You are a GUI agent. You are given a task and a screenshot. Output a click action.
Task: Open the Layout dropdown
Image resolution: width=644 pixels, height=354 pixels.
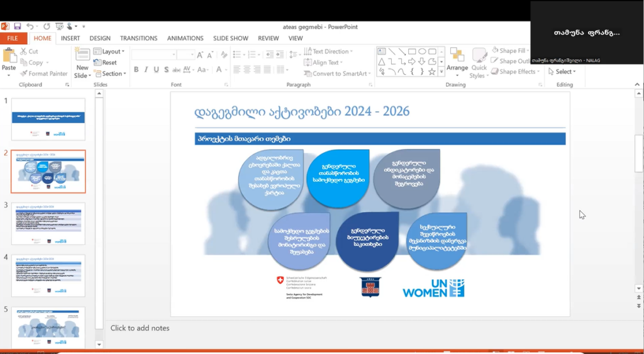click(110, 52)
